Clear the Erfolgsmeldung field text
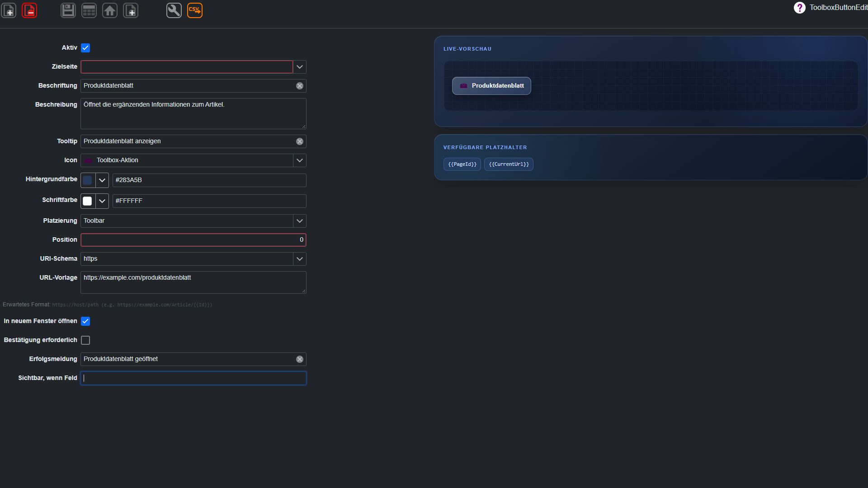The width and height of the screenshot is (868, 488). pyautogui.click(x=300, y=359)
